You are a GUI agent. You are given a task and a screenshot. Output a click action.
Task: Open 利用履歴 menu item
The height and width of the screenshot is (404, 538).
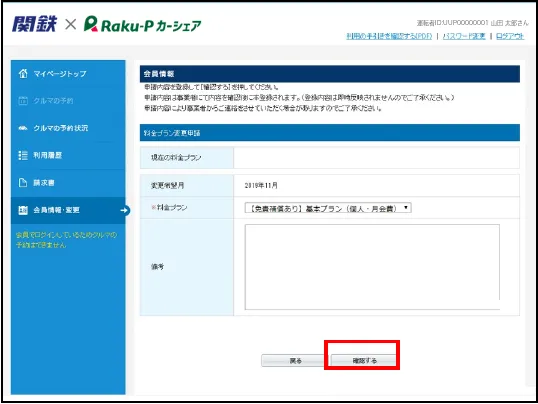68,155
